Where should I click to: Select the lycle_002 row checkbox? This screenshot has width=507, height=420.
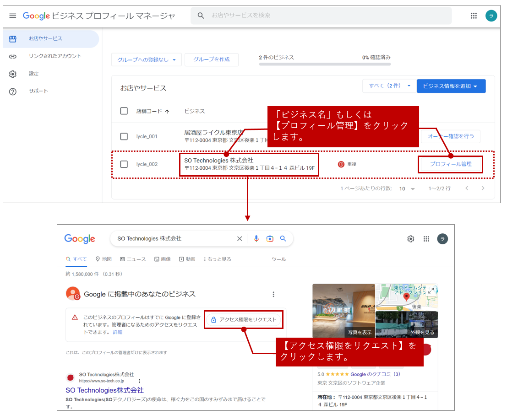click(124, 164)
